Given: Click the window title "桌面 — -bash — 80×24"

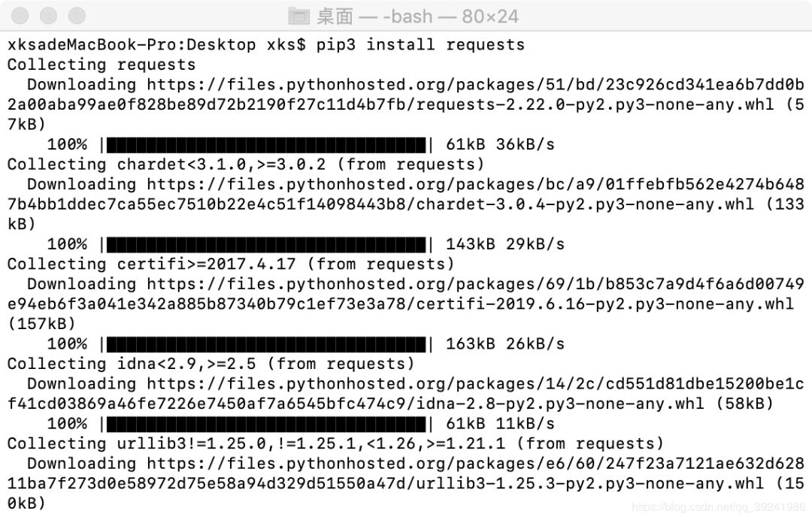Looking at the screenshot, I should (417, 17).
